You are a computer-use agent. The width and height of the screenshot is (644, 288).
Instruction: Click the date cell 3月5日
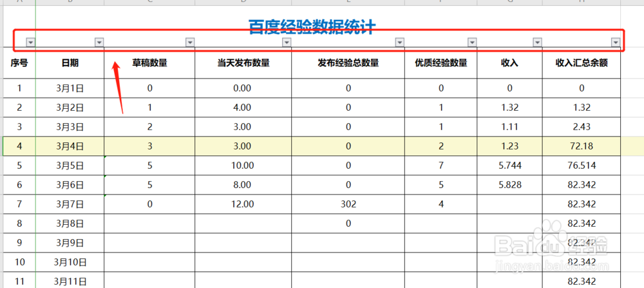[70, 166]
